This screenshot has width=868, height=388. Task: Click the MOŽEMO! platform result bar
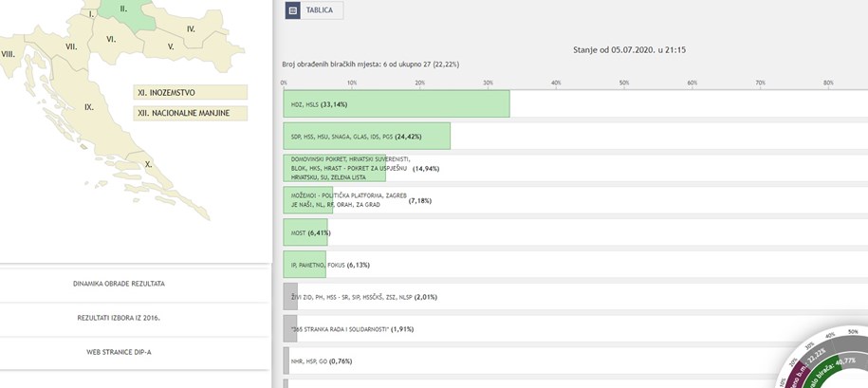[307, 200]
